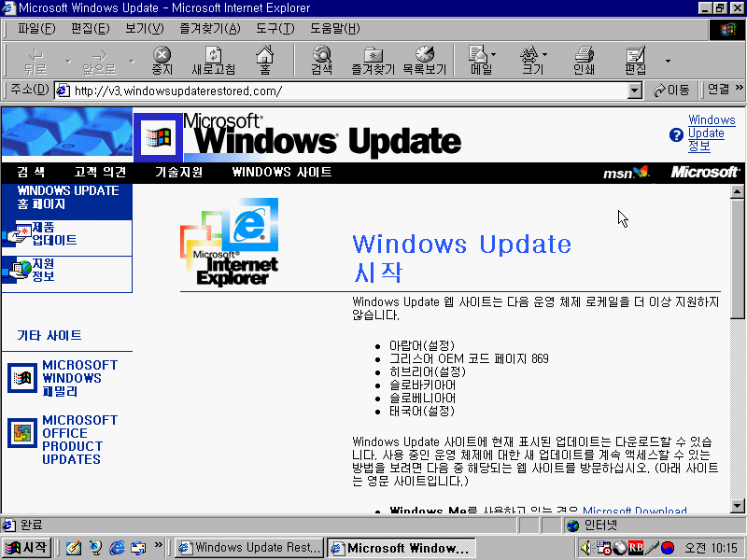Click the msn butterfly logo
The image size is (747, 560).
pos(626,173)
